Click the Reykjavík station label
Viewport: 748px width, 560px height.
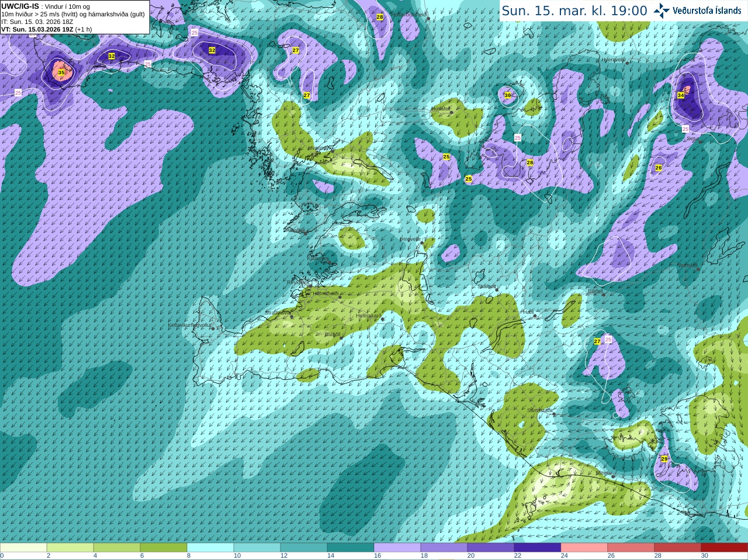[297, 282]
